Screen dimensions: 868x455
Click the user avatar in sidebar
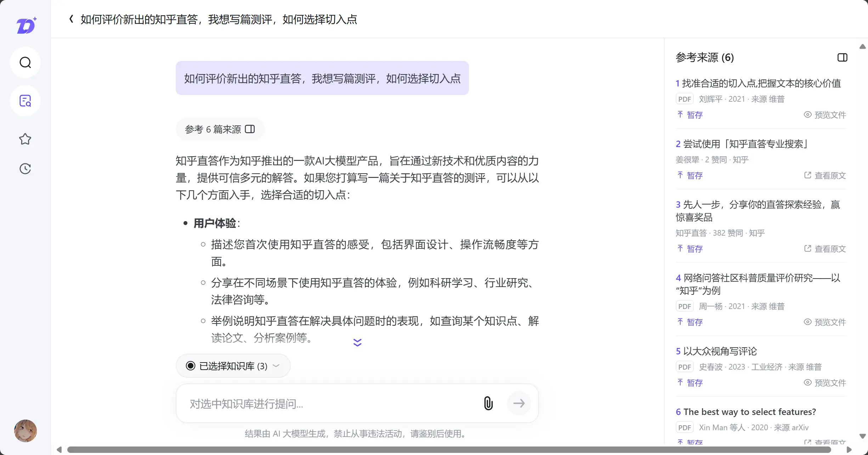point(26,431)
